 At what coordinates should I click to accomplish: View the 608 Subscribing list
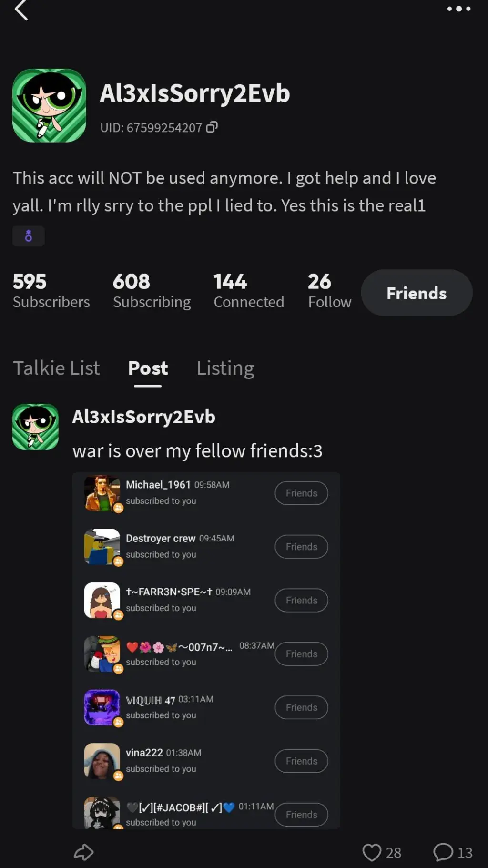pyautogui.click(x=152, y=291)
